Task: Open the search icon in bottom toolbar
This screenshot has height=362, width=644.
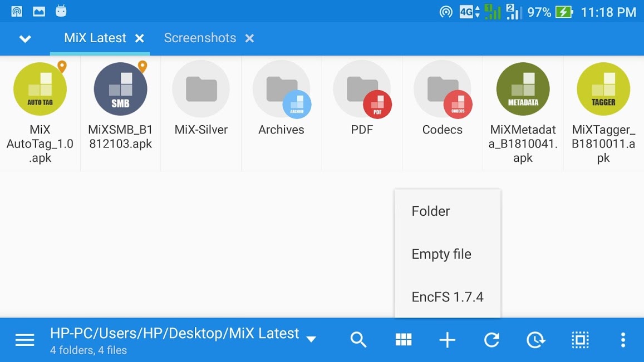Action: [358, 339]
